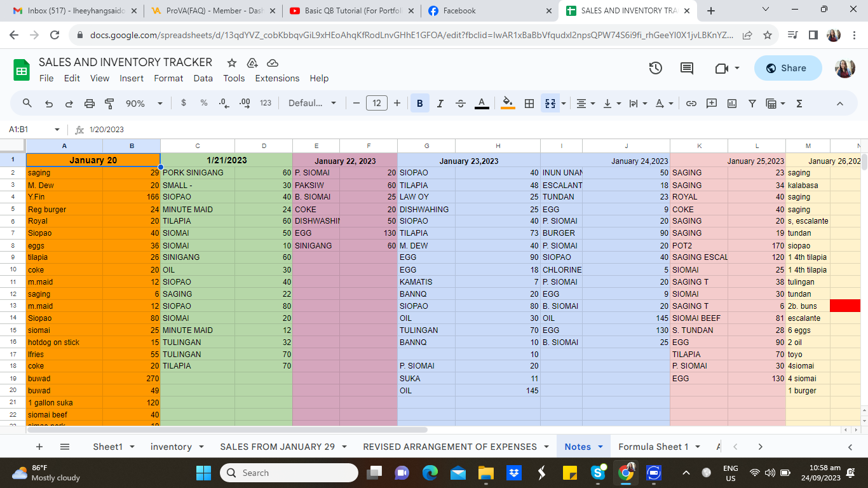Redo the last undone action
Image resolution: width=868 pixels, height=488 pixels.
click(69, 103)
